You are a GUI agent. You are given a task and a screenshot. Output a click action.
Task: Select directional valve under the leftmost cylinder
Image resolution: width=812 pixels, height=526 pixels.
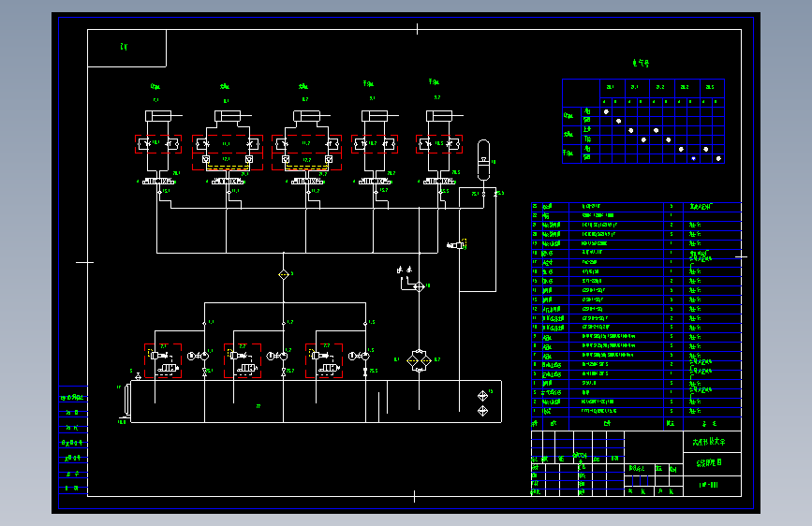158,182
